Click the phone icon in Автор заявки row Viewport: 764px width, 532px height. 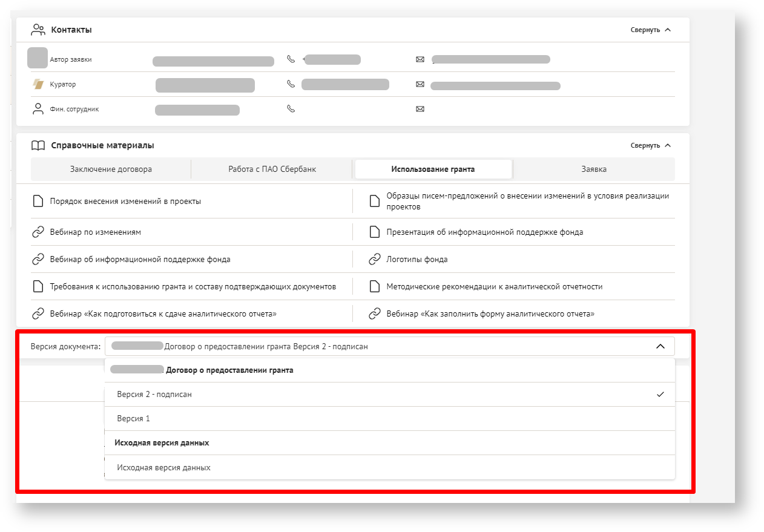[291, 59]
